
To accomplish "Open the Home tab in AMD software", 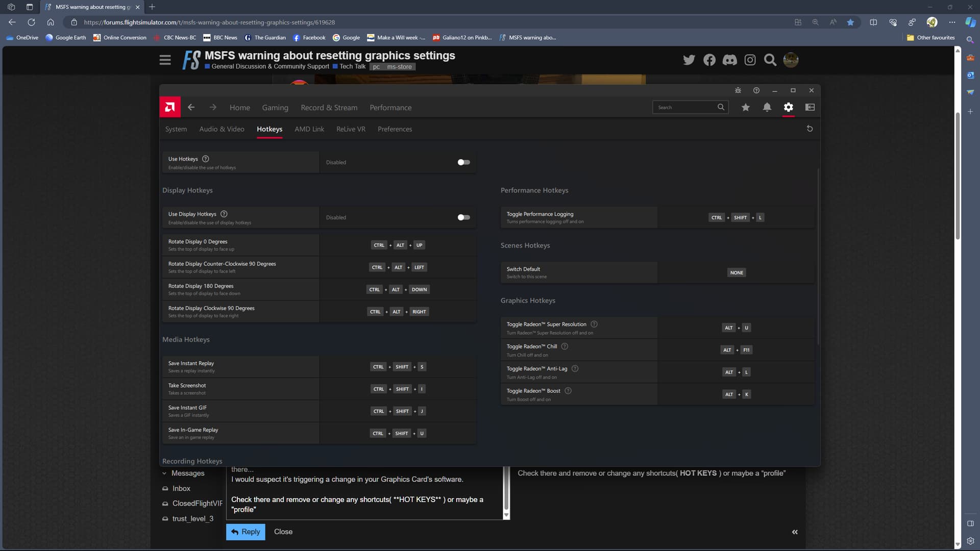I will [x=240, y=108].
